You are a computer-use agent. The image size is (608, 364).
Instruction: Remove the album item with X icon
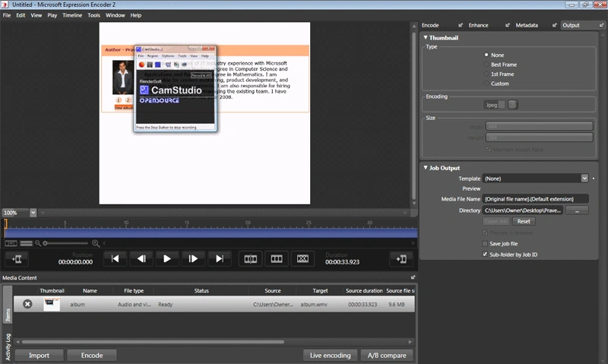[27, 304]
